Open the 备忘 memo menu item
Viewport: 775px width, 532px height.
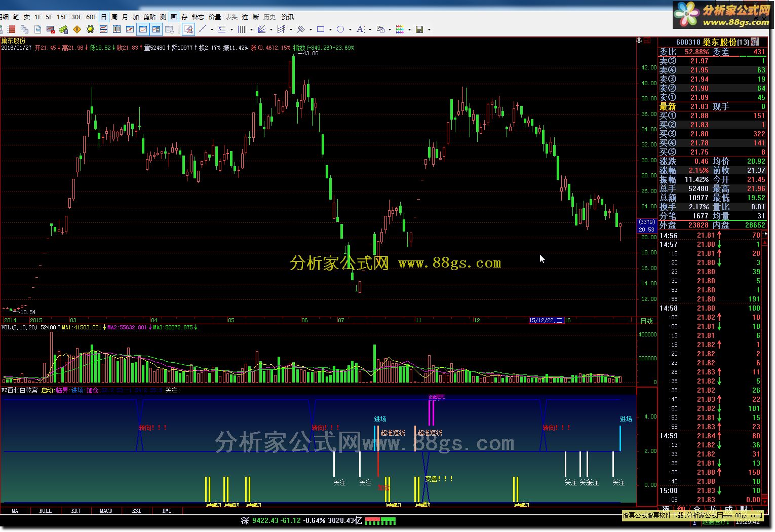coord(198,17)
